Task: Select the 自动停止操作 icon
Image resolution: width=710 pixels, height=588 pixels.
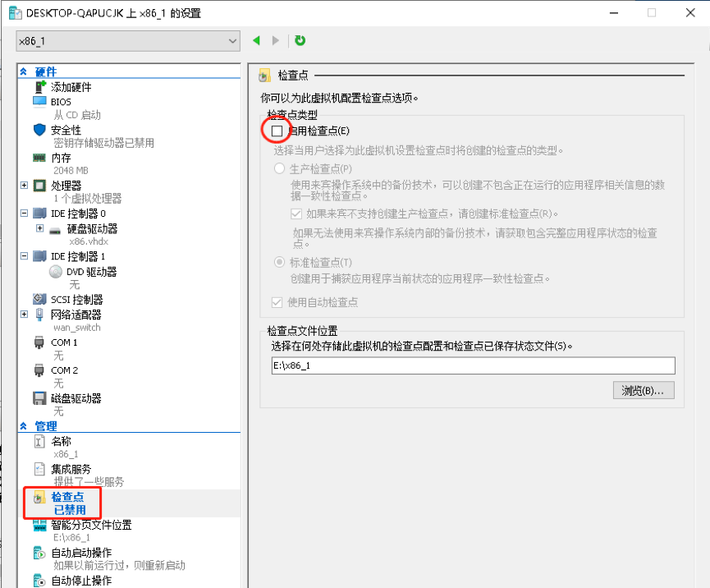Action: (40, 581)
